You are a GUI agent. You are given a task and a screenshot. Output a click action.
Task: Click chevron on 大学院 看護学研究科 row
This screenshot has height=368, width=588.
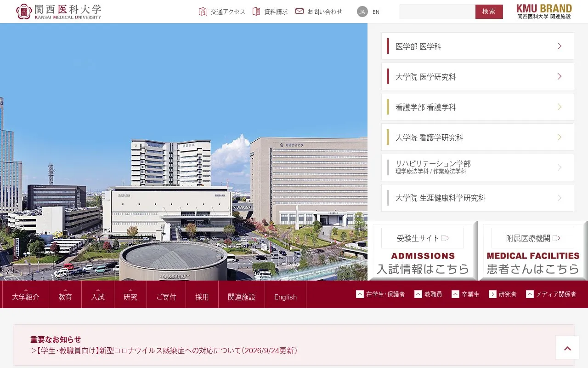[x=560, y=137]
